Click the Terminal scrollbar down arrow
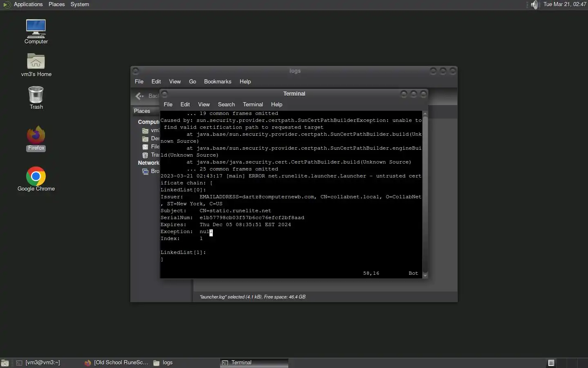This screenshot has width=588, height=368. click(x=425, y=276)
